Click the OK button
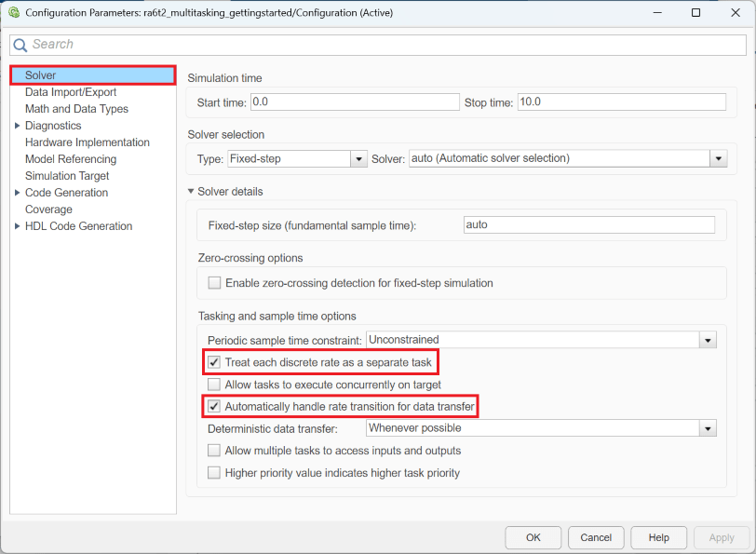Image resolution: width=756 pixels, height=554 pixels. [x=533, y=537]
